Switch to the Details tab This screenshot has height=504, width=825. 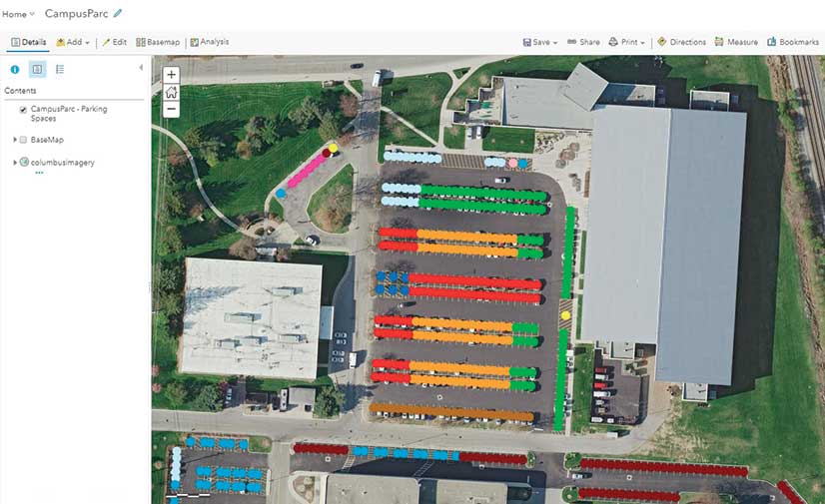pos(28,42)
